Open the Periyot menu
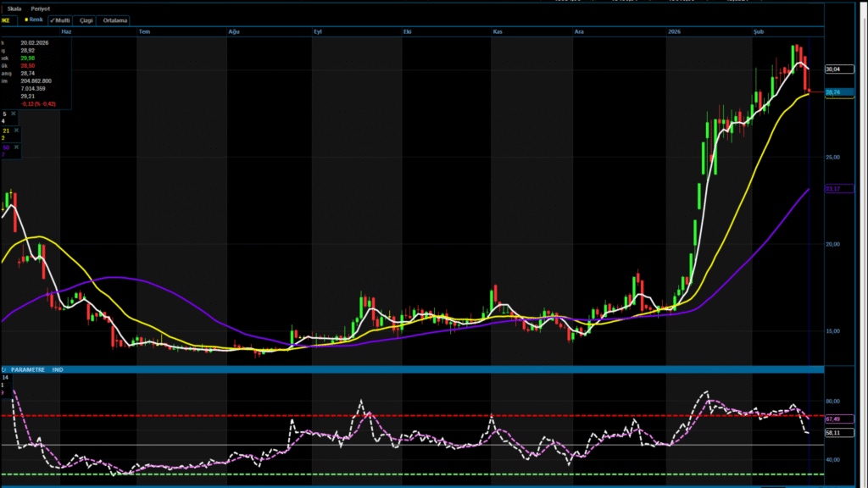868x488 pixels. click(x=41, y=8)
